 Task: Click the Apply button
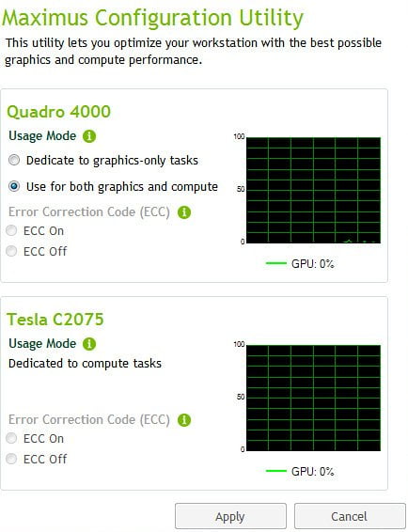230,516
